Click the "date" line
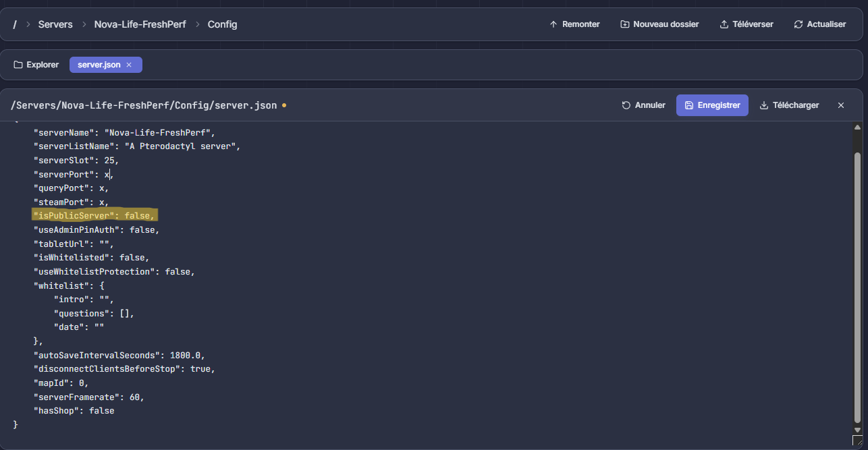The image size is (868, 450). pyautogui.click(x=78, y=327)
